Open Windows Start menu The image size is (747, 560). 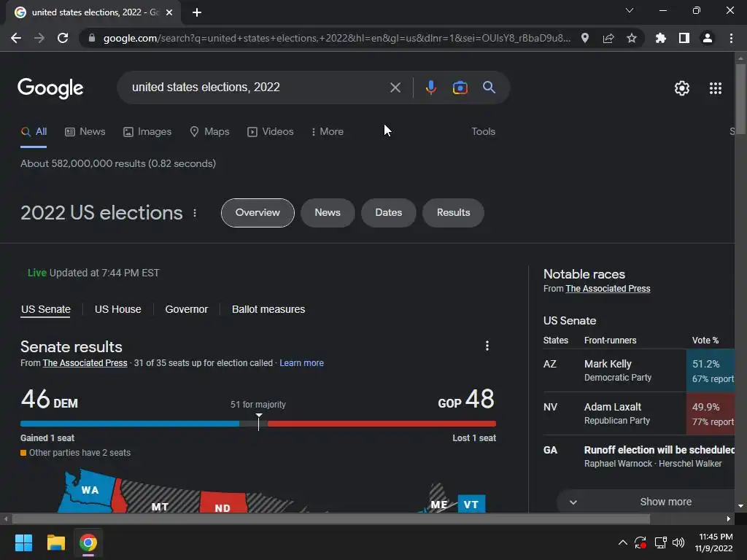tap(23, 542)
